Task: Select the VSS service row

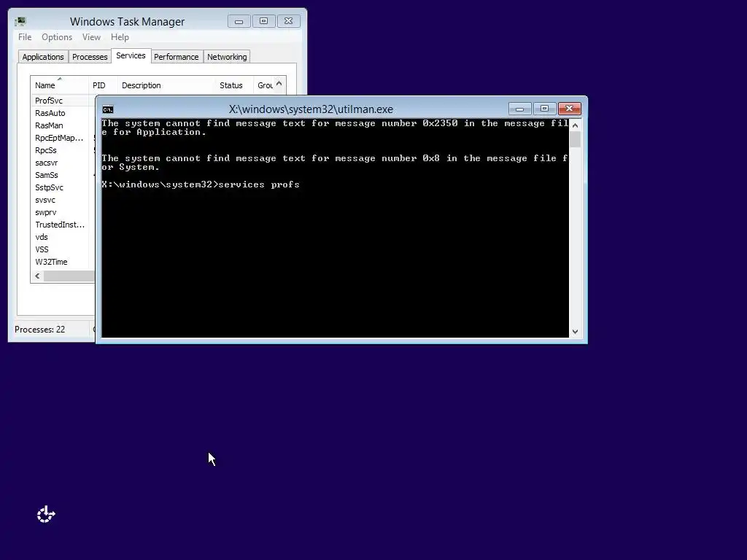Action: (63, 249)
